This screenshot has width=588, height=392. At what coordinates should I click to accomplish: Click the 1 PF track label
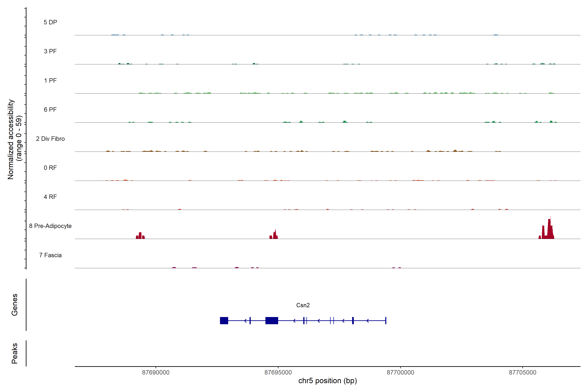tap(50, 81)
